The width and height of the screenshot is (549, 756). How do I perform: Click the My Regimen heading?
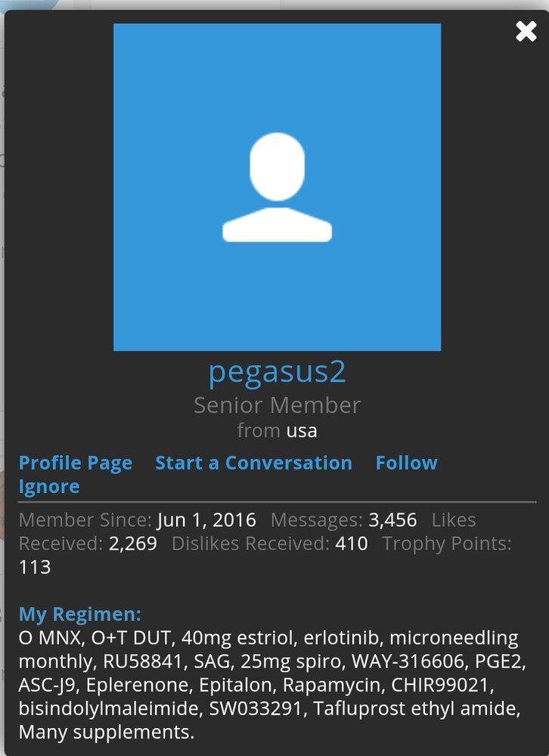tap(79, 614)
